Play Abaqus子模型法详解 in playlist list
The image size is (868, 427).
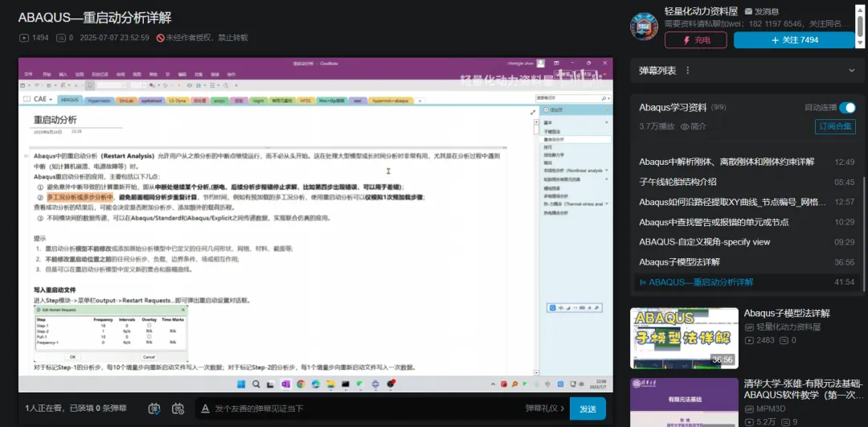[748, 262]
